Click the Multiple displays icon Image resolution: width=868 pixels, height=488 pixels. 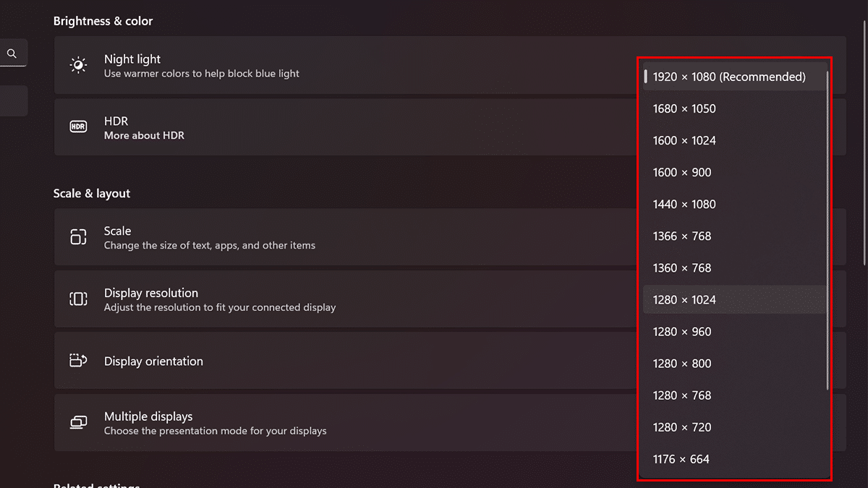click(x=78, y=423)
